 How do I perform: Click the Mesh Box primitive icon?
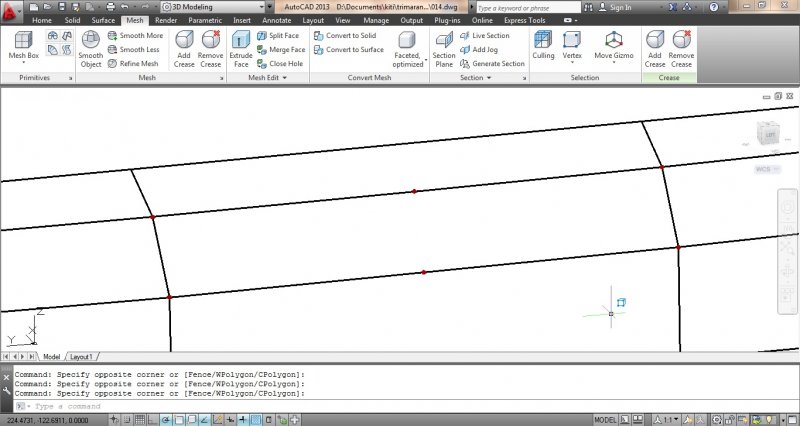(x=23, y=40)
